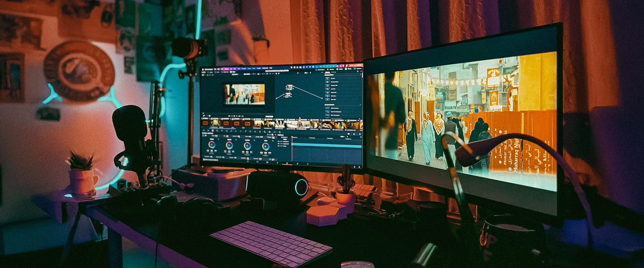Toggle the Gallery panel

[x=210, y=72]
